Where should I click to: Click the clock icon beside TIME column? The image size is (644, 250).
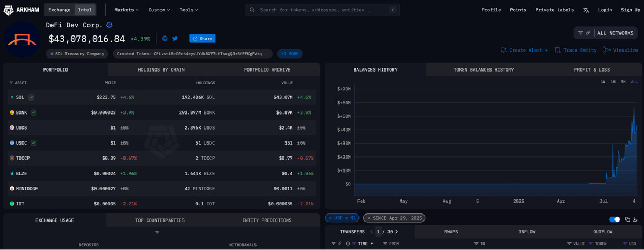[347, 244]
